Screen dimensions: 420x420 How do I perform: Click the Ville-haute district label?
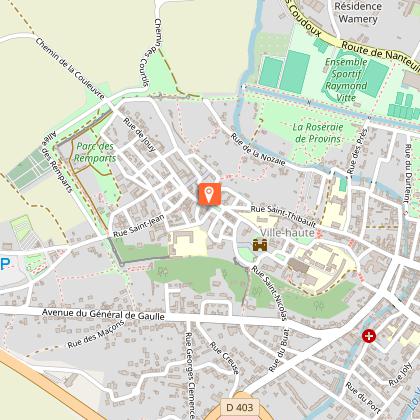point(287,233)
